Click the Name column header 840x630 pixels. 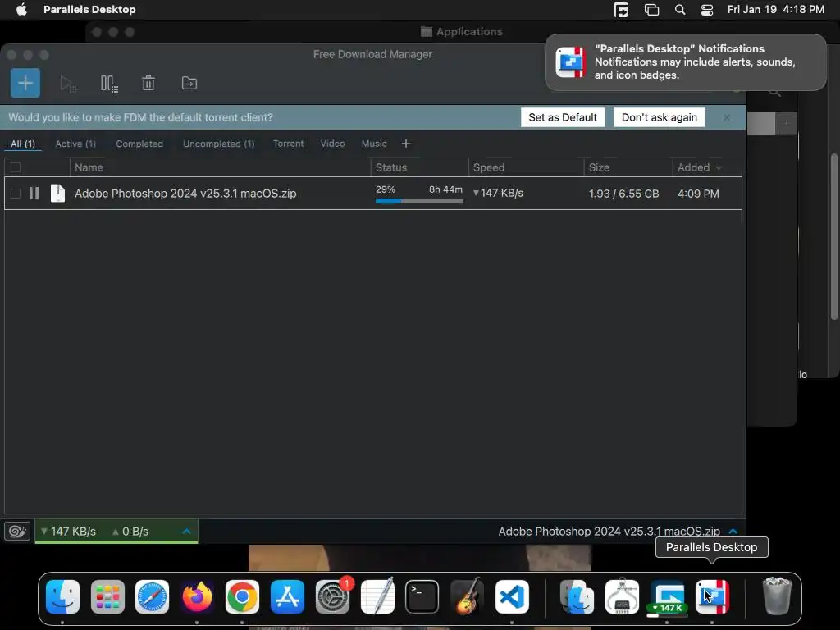pyautogui.click(x=220, y=167)
